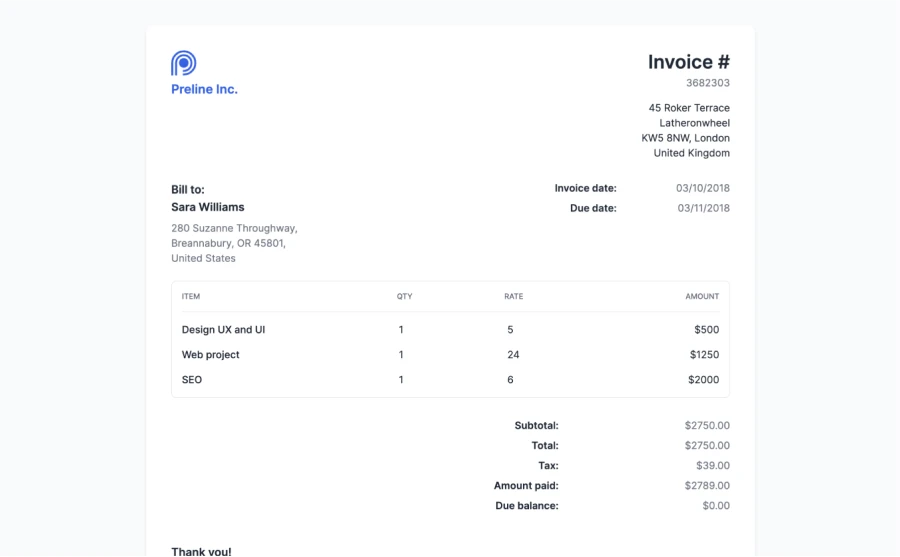Click the Sara Williams customer name
Image resolution: width=900 pixels, height=557 pixels.
click(208, 207)
